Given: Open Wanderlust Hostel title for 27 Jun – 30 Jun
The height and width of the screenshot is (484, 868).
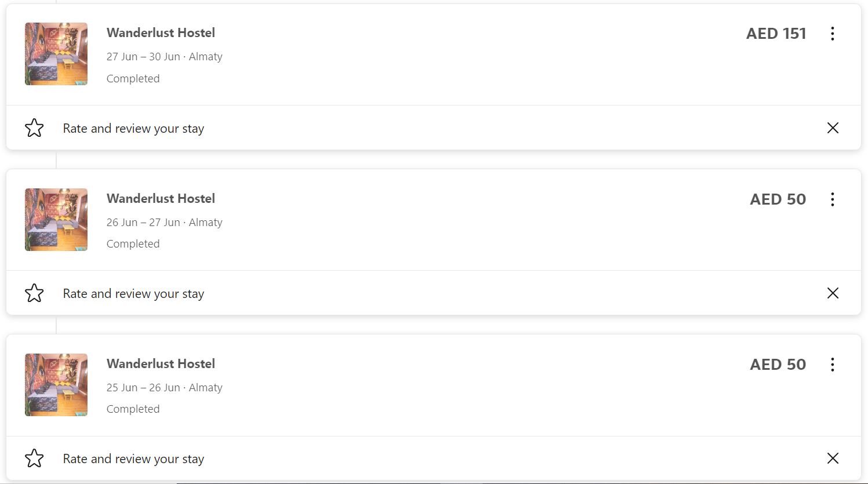Looking at the screenshot, I should click(x=161, y=33).
